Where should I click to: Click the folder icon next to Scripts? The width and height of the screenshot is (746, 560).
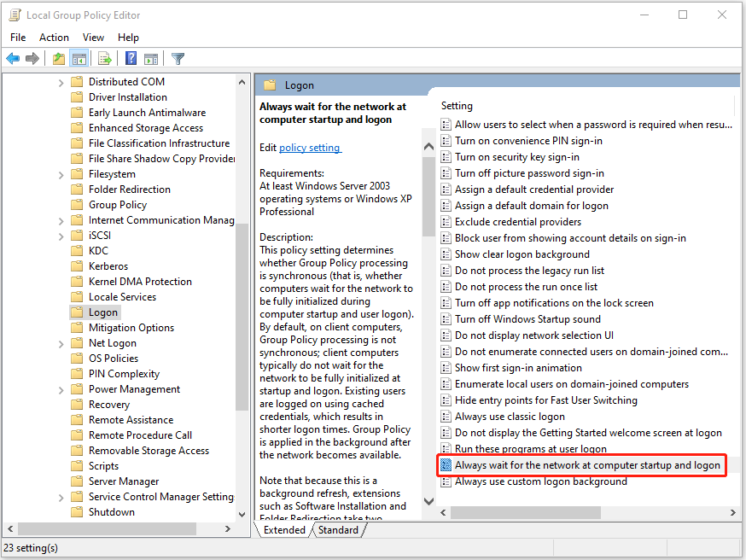click(77, 466)
